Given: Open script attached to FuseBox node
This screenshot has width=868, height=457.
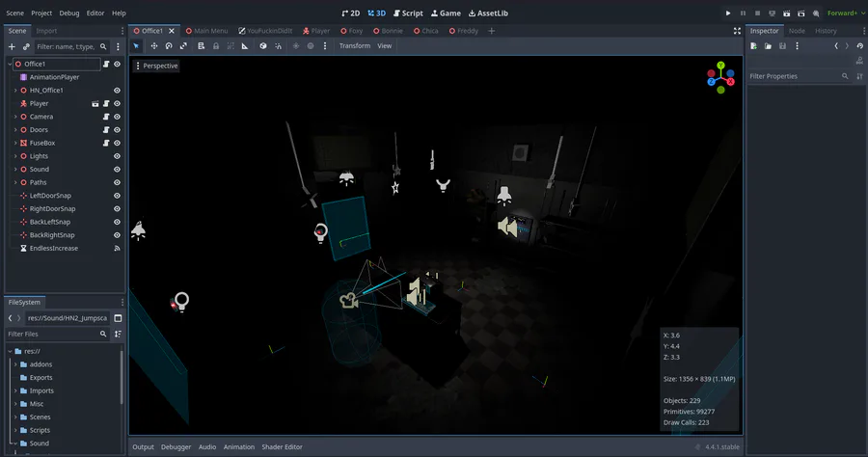Looking at the screenshot, I should pyautogui.click(x=106, y=143).
